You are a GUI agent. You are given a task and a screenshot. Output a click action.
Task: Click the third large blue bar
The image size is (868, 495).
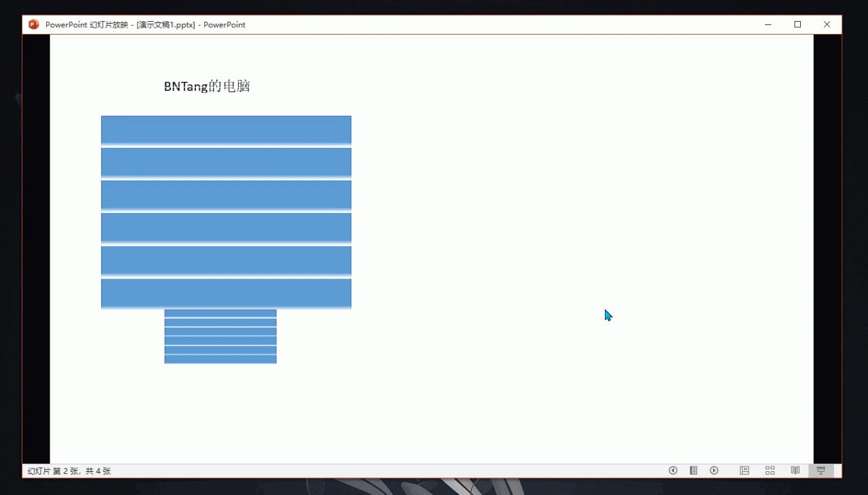pos(226,195)
